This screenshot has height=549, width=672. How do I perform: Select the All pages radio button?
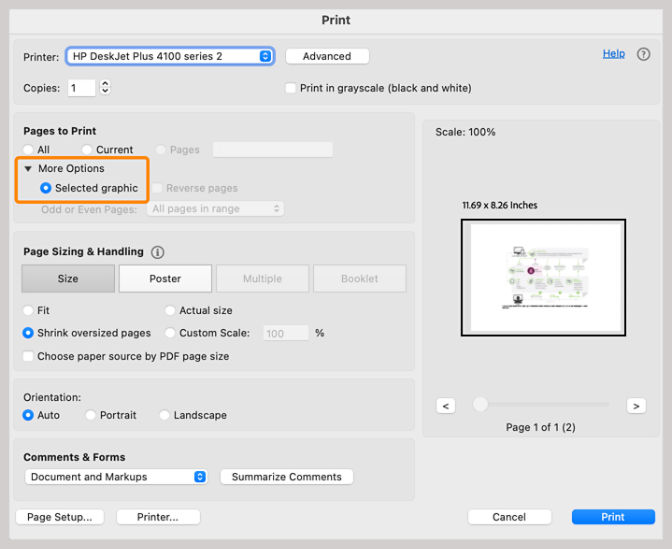pos(29,150)
